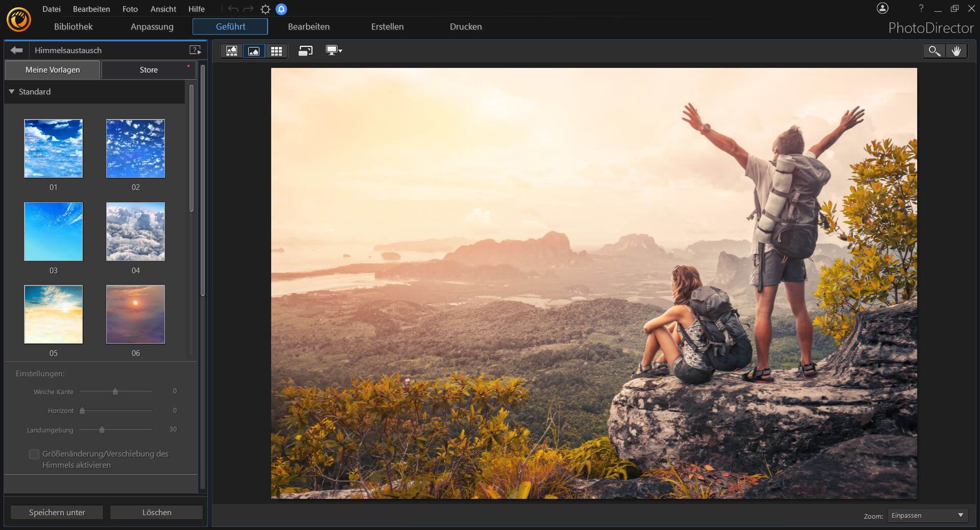980x530 pixels.
Task: Click the Löschen button
Action: point(157,512)
